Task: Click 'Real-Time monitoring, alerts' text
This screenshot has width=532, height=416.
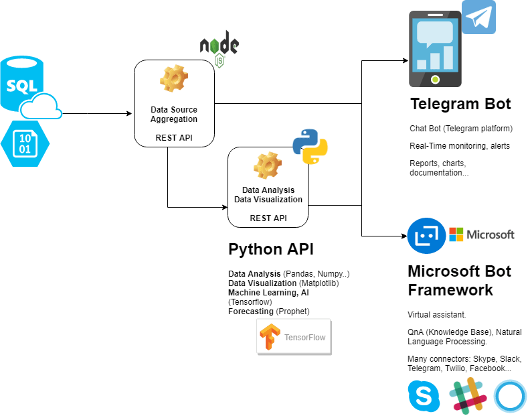Action: [x=460, y=145]
